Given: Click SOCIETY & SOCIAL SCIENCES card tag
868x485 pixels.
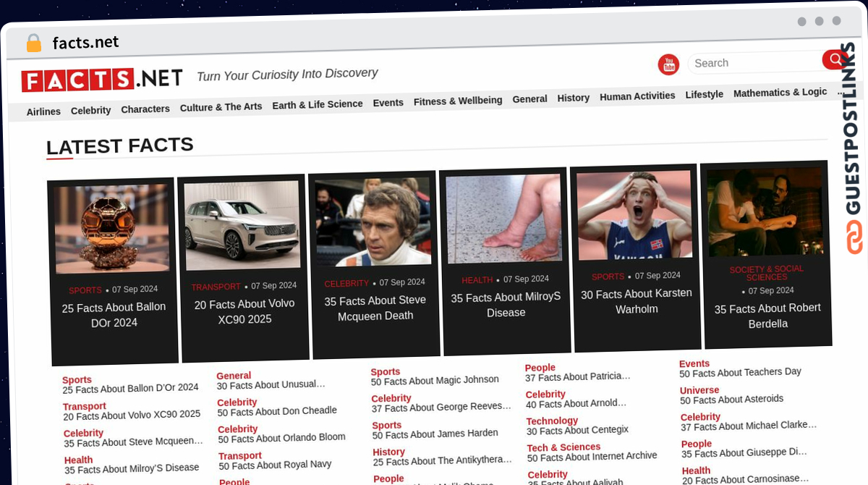Looking at the screenshot, I should coord(767,273).
